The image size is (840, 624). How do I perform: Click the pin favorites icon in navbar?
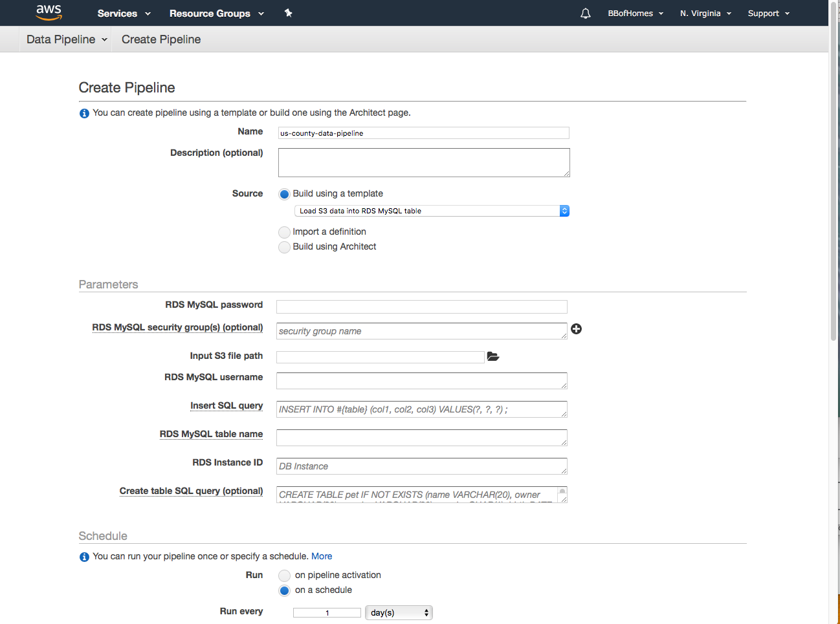tap(289, 12)
